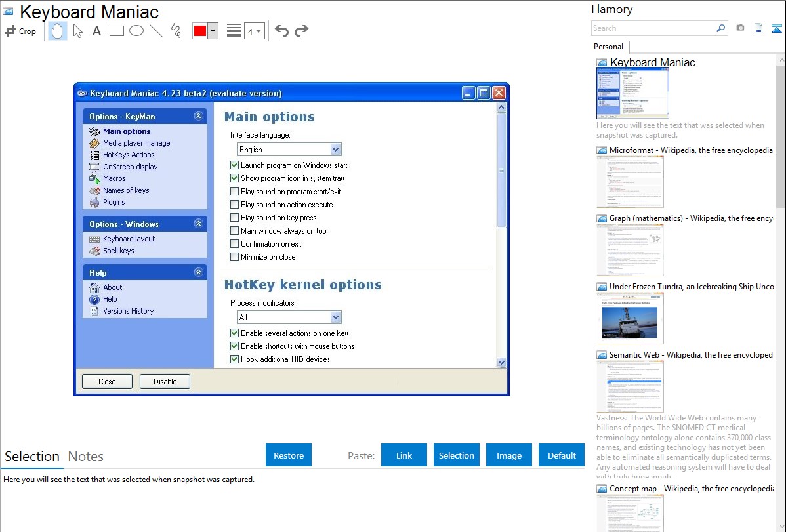Click the Shell keys icon
Image resolution: width=786 pixels, height=532 pixels.
pos(94,251)
